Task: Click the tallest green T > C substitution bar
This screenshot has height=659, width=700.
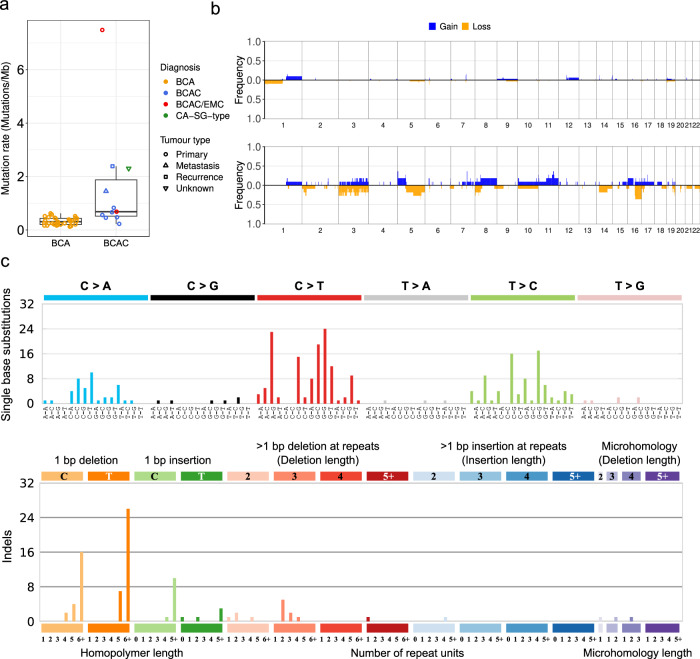Action: (x=538, y=377)
